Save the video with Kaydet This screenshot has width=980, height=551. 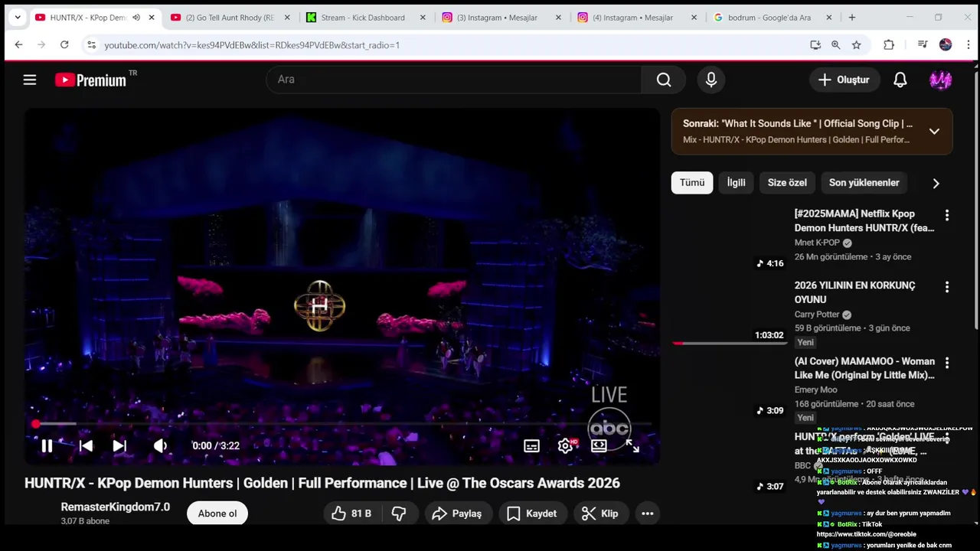click(x=532, y=514)
